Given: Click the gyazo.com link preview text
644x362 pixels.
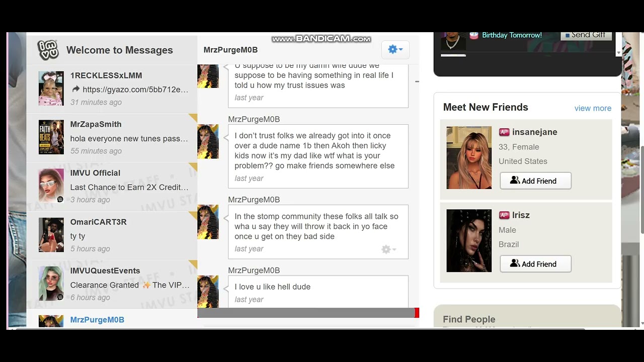Looking at the screenshot, I should coord(135,89).
